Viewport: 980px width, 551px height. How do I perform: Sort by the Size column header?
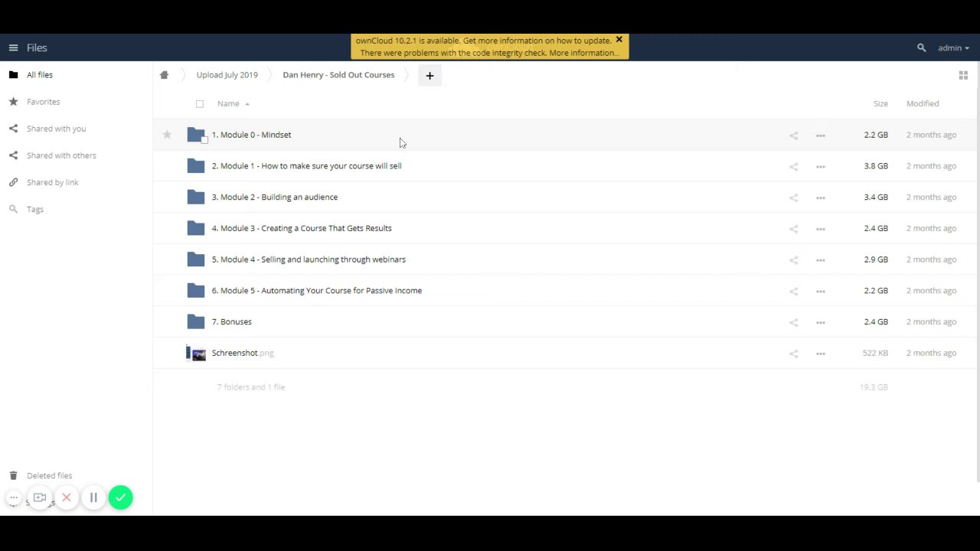[880, 103]
